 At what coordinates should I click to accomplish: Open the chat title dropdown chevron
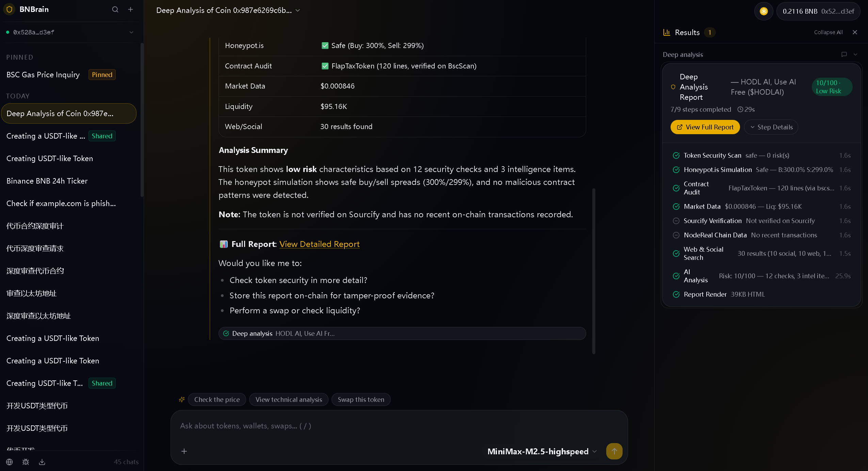coord(298,11)
